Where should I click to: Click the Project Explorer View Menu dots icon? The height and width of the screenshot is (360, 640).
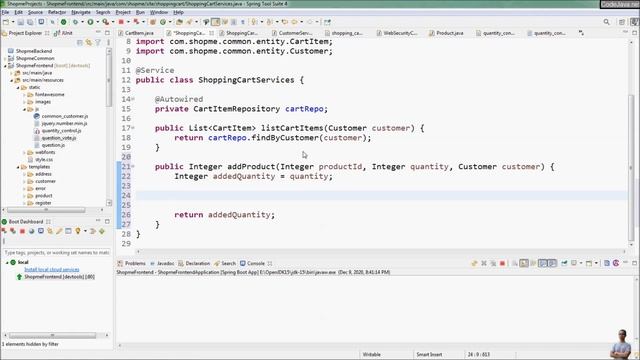108,42
